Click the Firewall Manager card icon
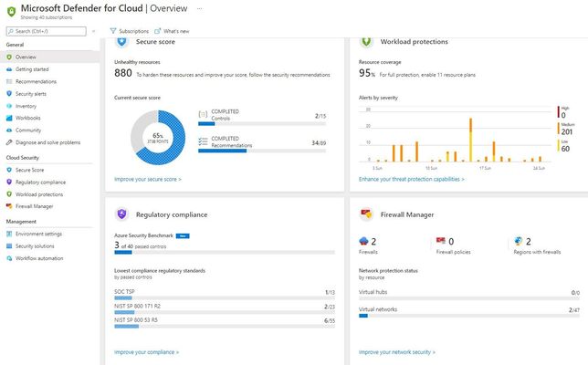 tap(366, 214)
